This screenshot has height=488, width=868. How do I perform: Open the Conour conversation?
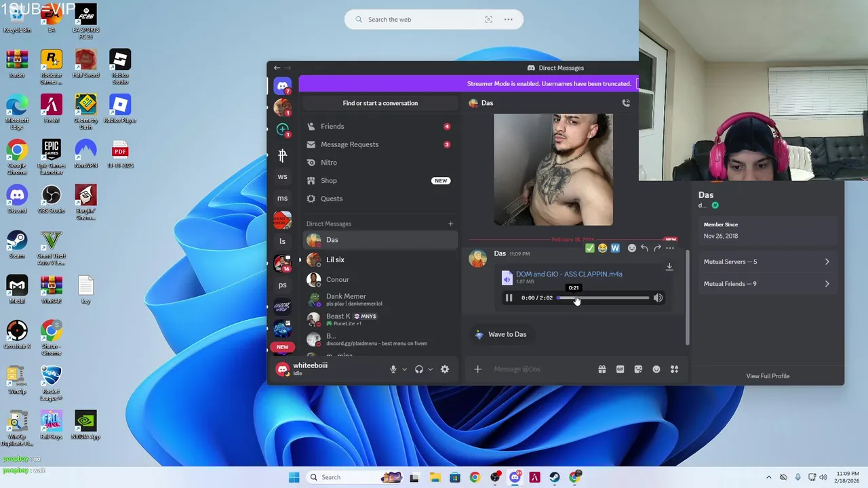click(x=380, y=279)
